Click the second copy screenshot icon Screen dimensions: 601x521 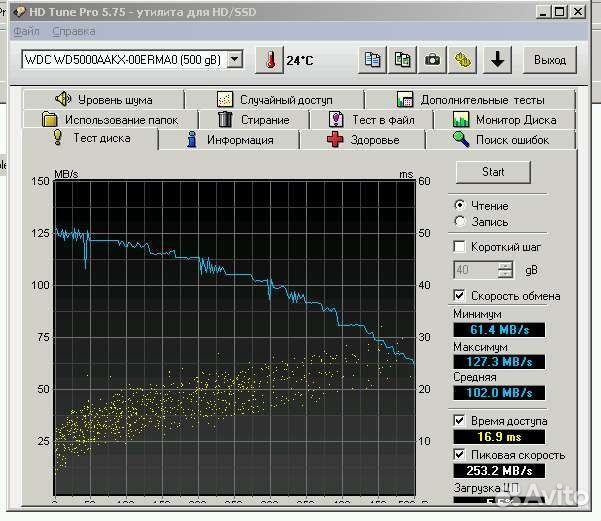pos(403,60)
